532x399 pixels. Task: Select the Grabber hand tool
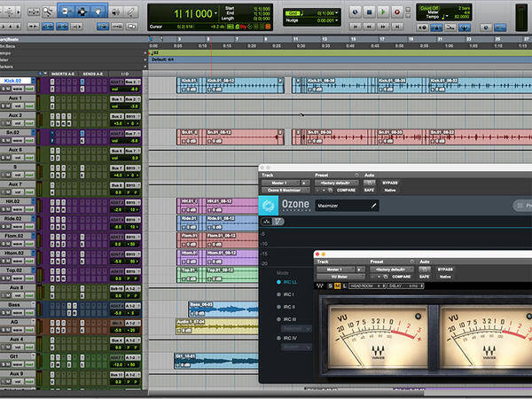point(98,12)
